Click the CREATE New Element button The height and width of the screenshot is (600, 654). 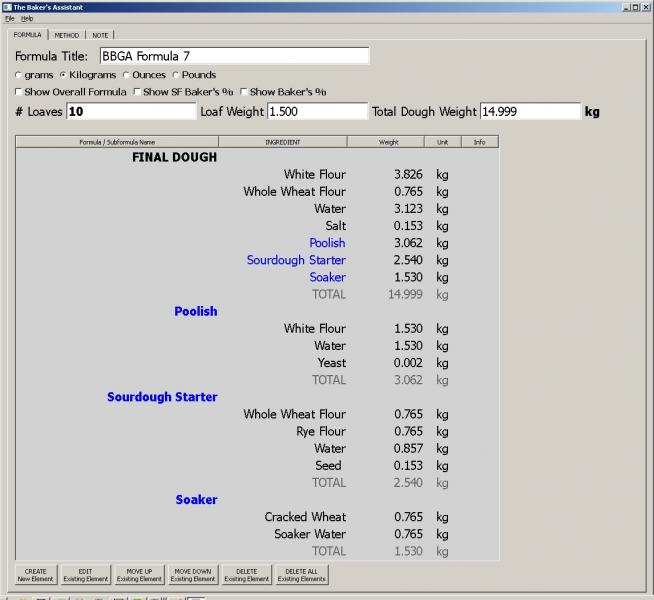[35, 575]
